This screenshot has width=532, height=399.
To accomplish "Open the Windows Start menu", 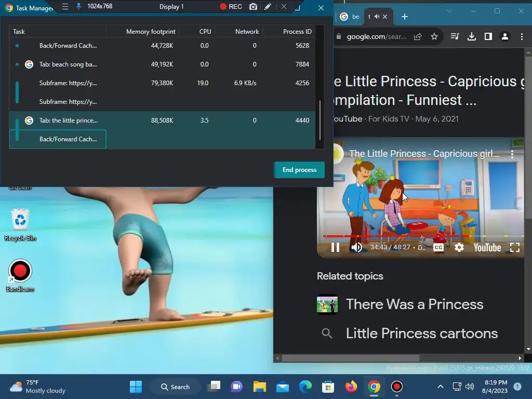I will pyautogui.click(x=136, y=387).
